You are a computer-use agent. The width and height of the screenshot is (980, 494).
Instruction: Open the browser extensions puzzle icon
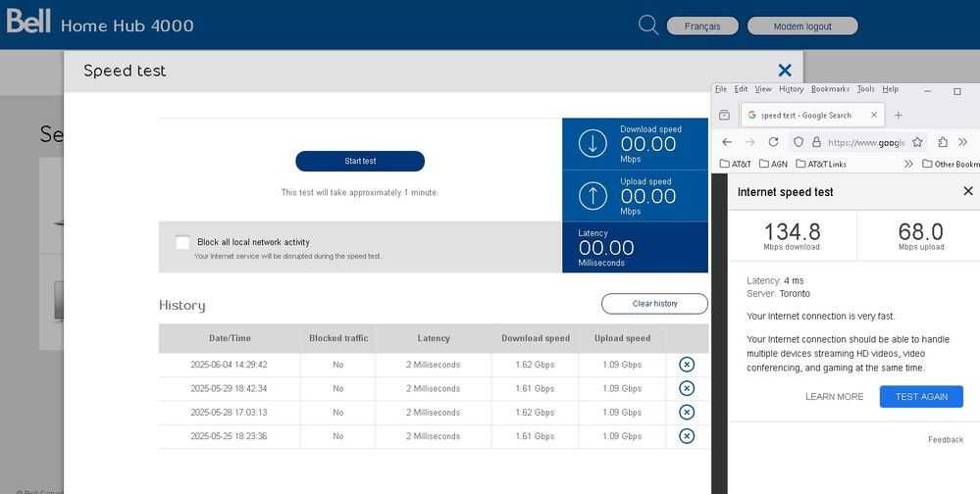pyautogui.click(x=943, y=142)
